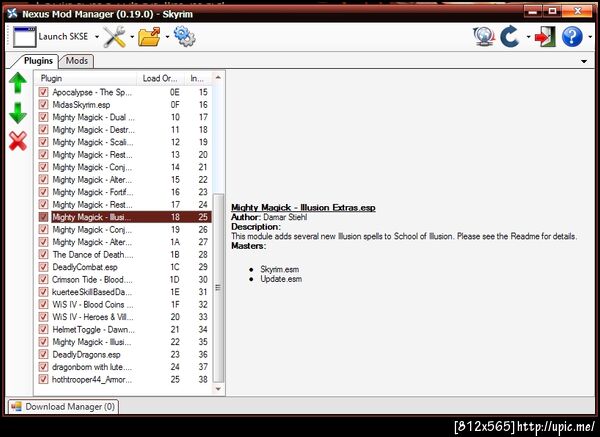This screenshot has width=600, height=437.
Task: Click the plugin list scrollbar thumb
Action: 218,287
